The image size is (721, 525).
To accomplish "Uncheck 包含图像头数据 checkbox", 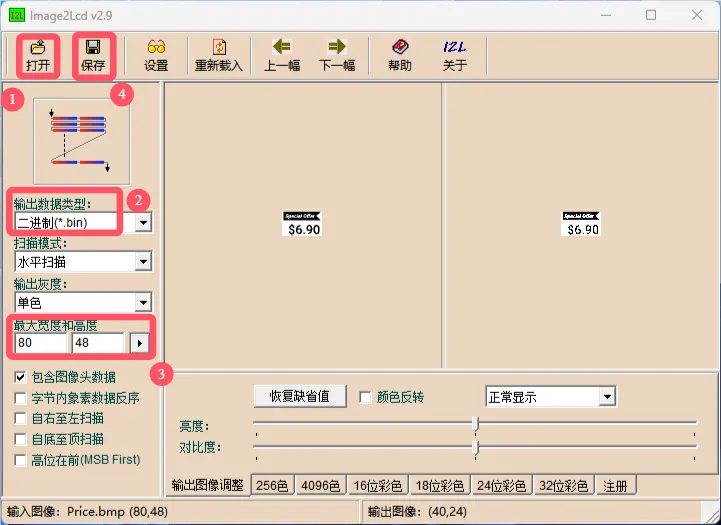I will coord(21,378).
